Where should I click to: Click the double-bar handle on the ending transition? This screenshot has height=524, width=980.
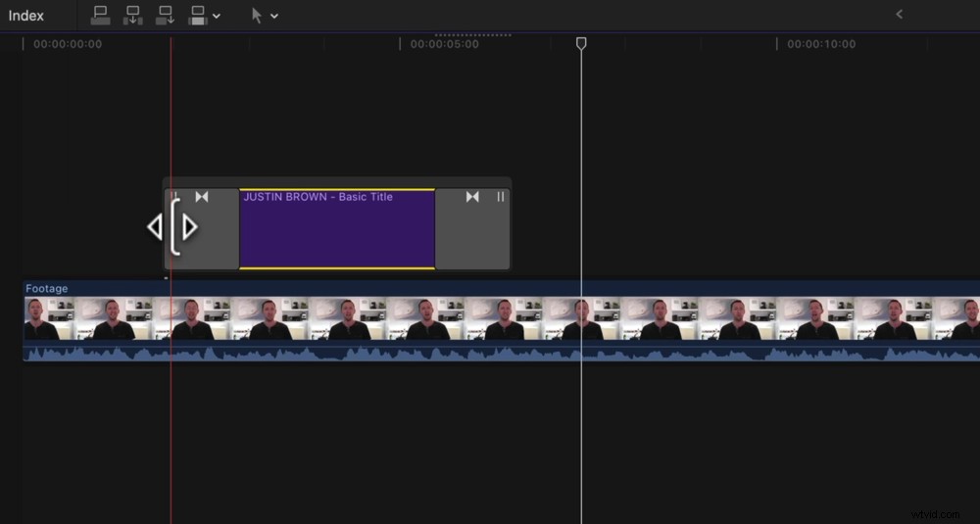[500, 197]
